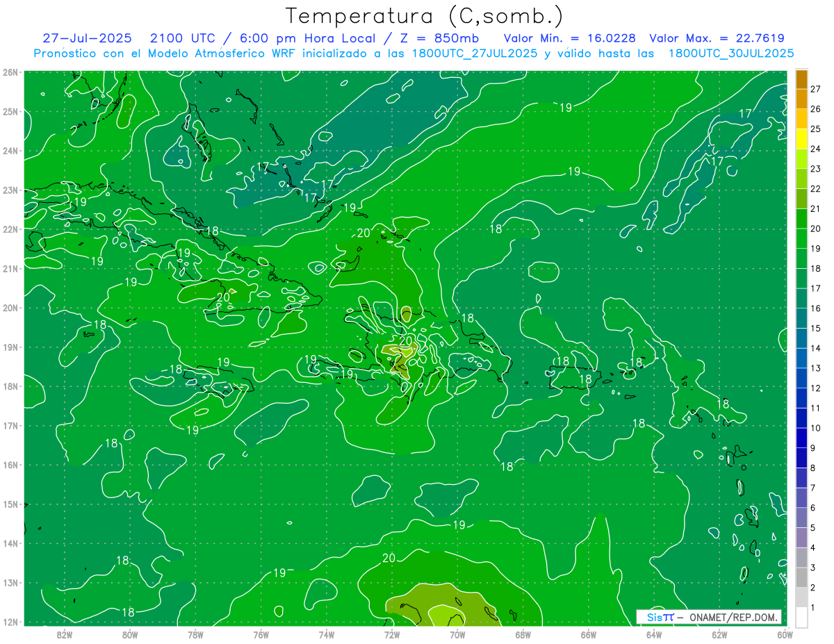Click the 78W longitude axis label
The image size is (834, 644).
(195, 634)
